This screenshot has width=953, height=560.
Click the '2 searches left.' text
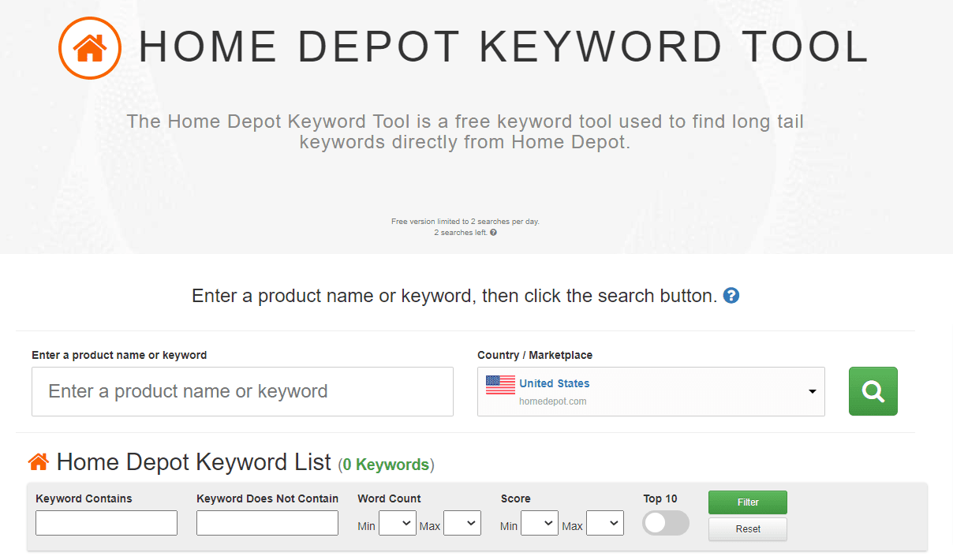[461, 233]
